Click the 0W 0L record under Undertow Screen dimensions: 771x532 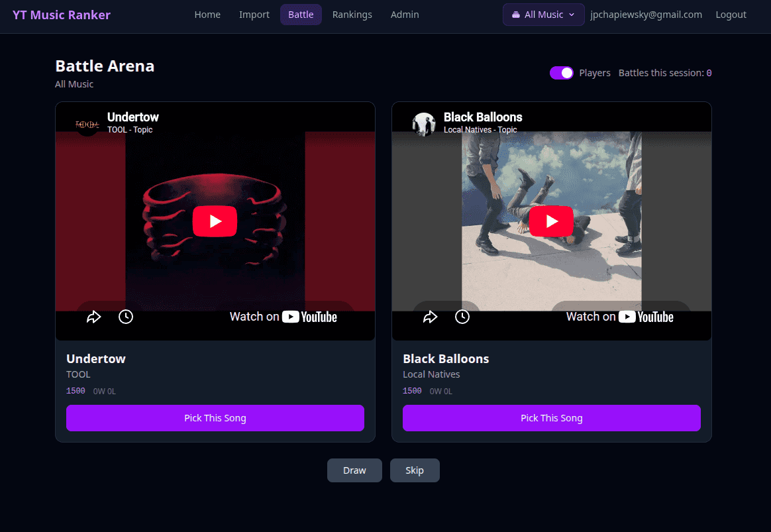(104, 392)
